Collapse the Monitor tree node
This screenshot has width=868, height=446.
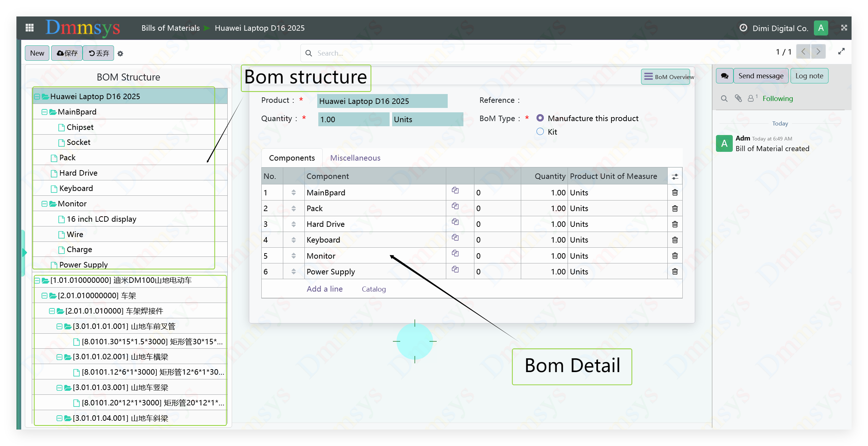(44, 204)
